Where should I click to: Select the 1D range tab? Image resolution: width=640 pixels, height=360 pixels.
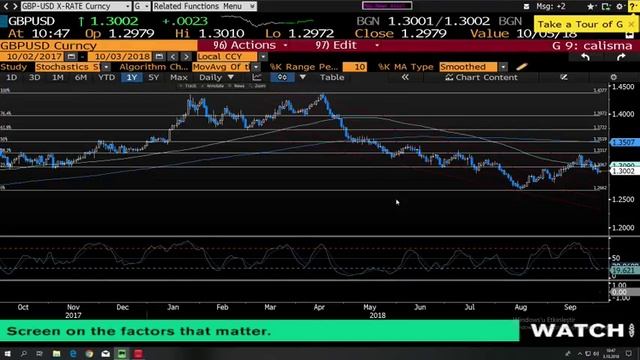11,77
